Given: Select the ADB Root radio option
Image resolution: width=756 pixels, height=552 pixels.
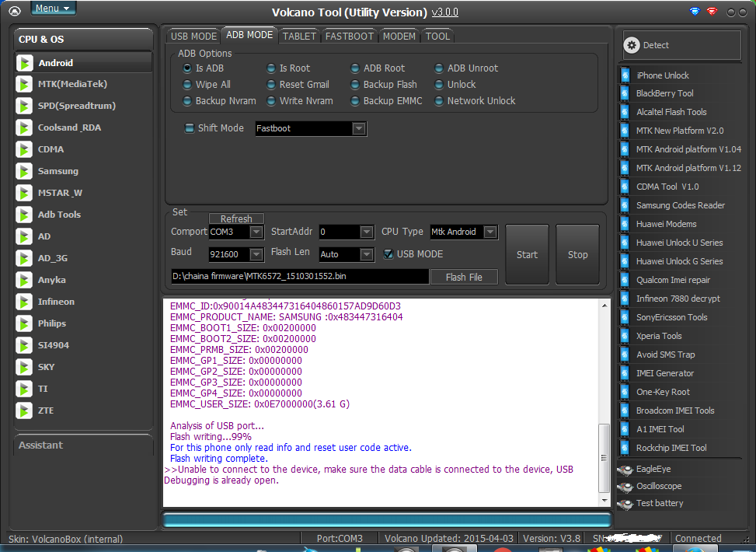Looking at the screenshot, I should pos(355,68).
